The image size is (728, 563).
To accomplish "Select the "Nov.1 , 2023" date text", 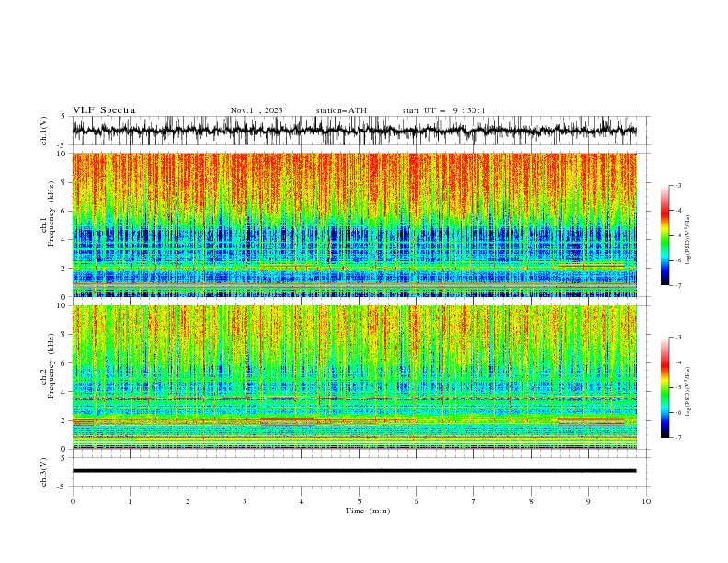I will pyautogui.click(x=256, y=110).
